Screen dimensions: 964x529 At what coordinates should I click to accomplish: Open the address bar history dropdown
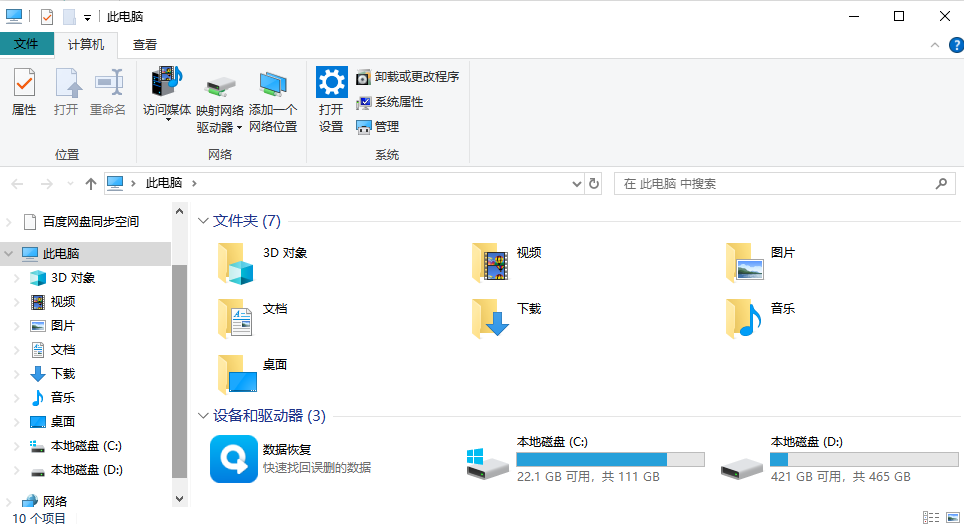pos(576,184)
